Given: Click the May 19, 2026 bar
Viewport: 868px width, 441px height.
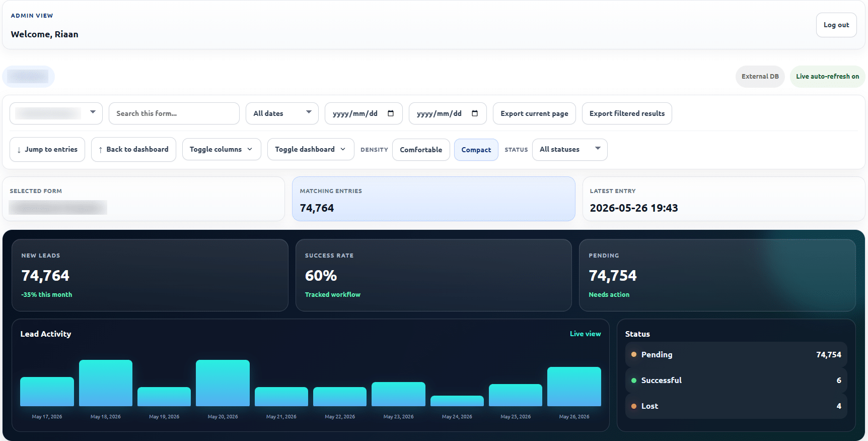Looking at the screenshot, I should tap(164, 397).
